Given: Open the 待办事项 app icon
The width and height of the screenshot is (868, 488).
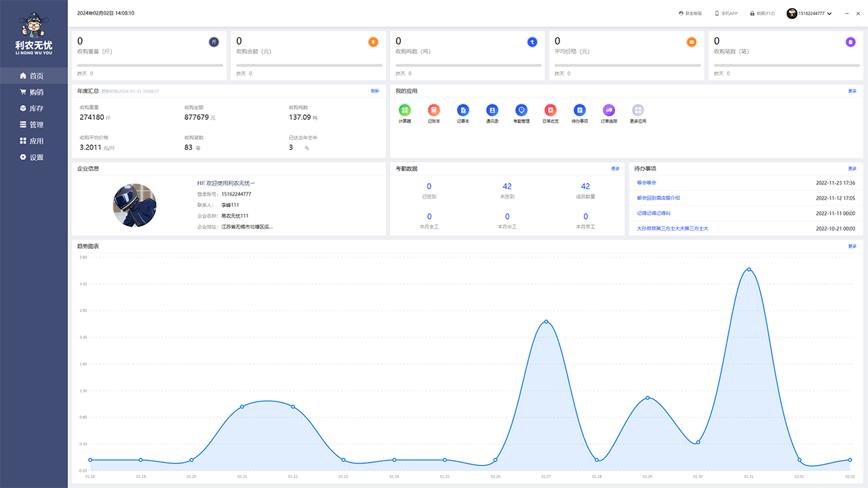Looking at the screenshot, I should [580, 110].
